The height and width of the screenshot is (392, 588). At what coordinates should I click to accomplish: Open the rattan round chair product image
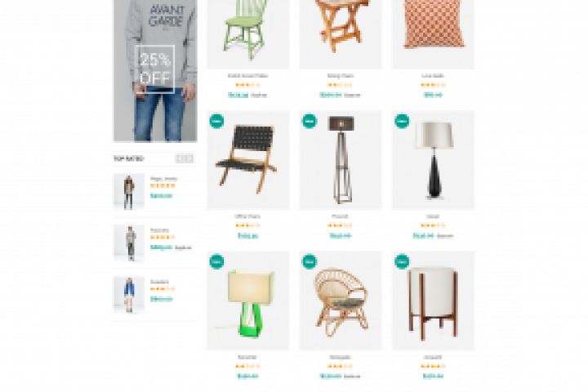coord(341,301)
